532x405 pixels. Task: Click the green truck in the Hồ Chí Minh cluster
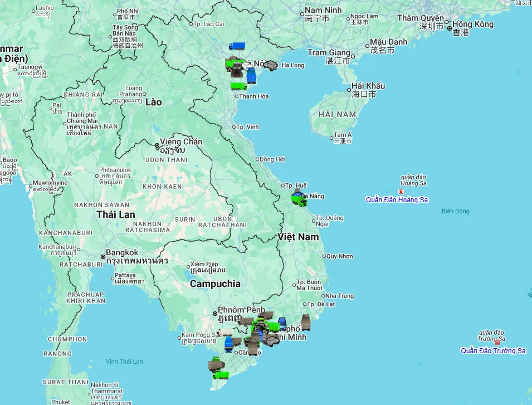pos(272,326)
